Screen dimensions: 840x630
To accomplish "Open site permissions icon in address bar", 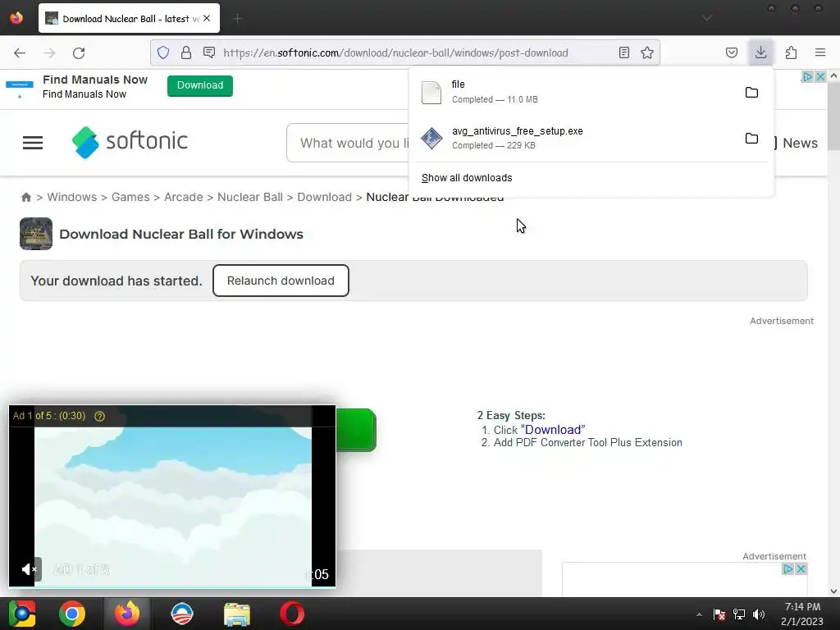I will coord(209,52).
